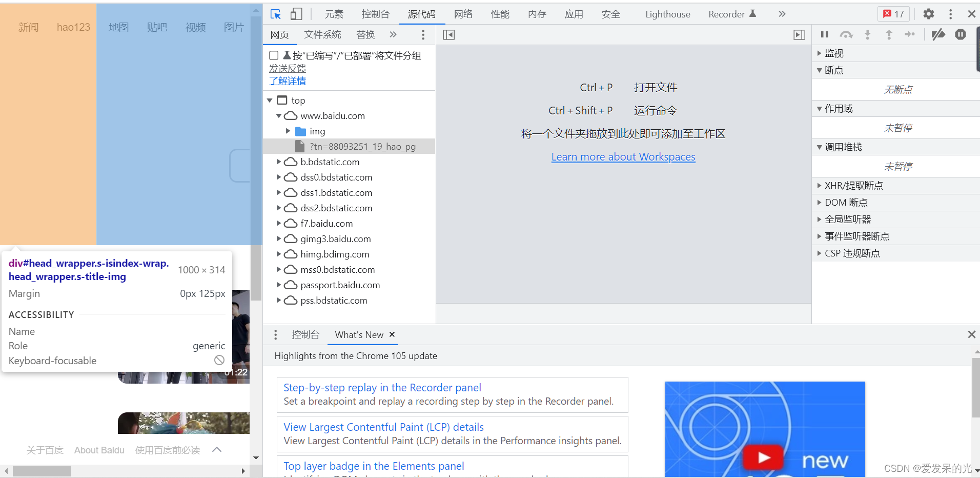This screenshot has width=980, height=478.
Task: Switch to drawer 控制台 tab
Action: 305,335
